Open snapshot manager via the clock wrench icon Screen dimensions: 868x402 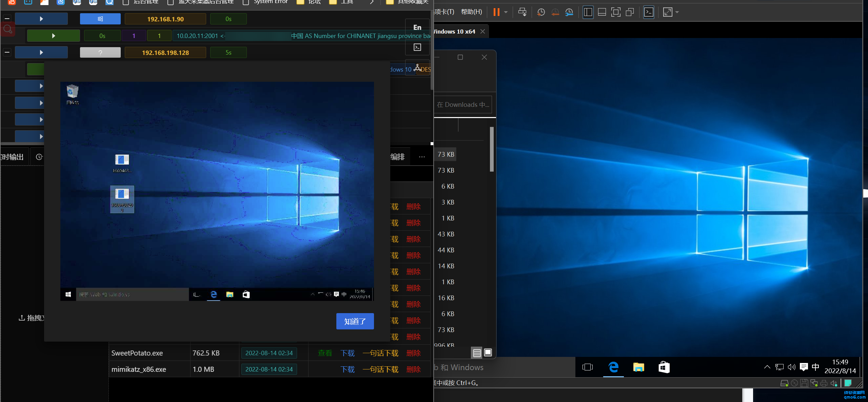click(569, 12)
